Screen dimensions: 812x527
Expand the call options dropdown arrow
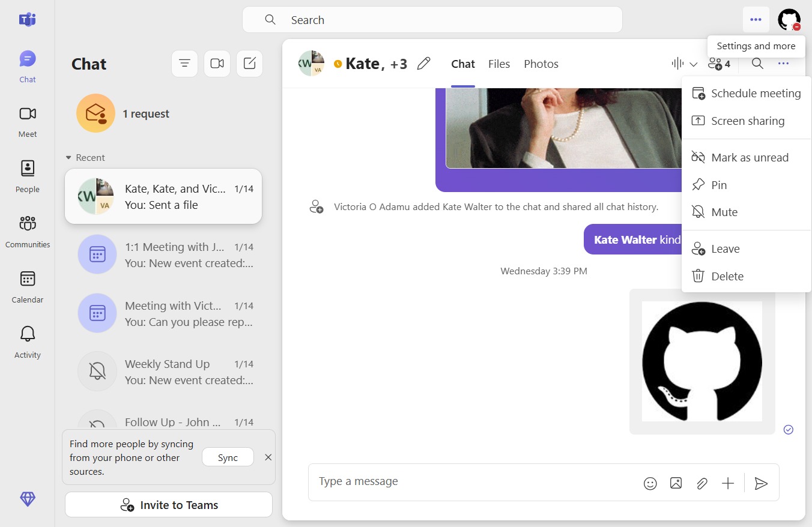pyautogui.click(x=694, y=64)
